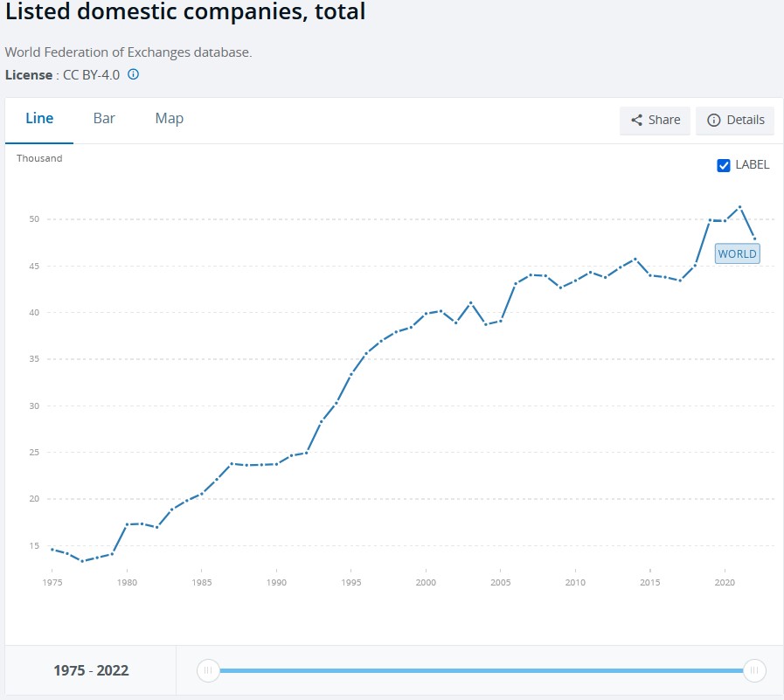This screenshot has height=700, width=784.
Task: Open the Share button
Action: 655,120
